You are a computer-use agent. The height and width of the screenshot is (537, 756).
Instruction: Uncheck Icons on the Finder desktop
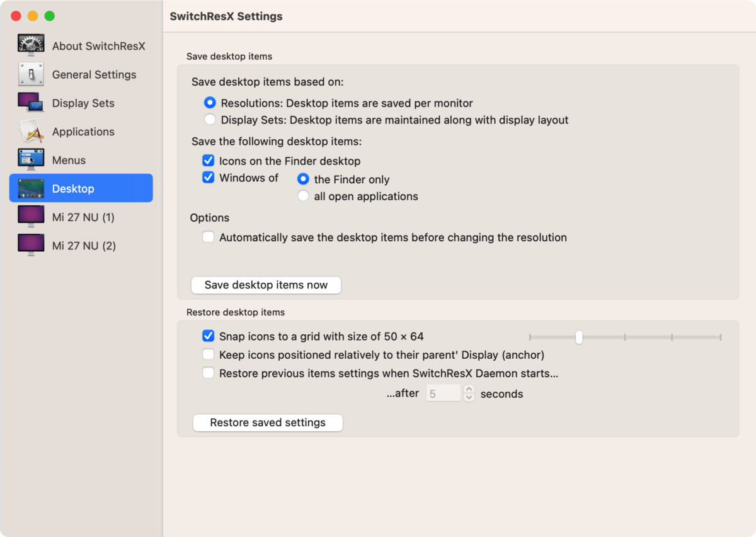point(209,161)
